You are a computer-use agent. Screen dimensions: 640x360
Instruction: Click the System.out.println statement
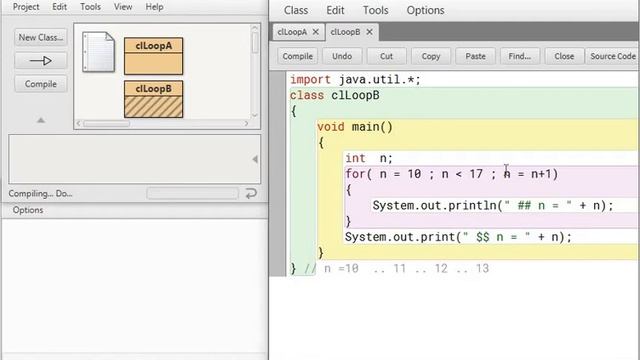tap(493, 205)
